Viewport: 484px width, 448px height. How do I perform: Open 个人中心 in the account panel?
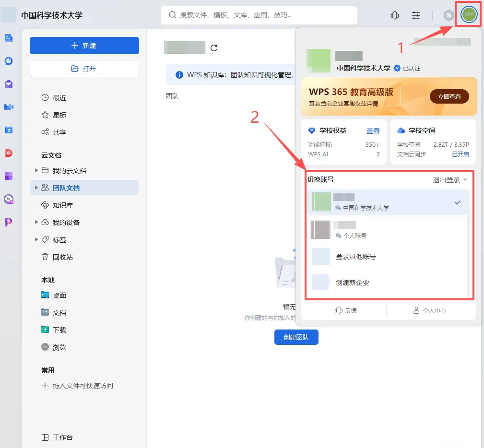(x=430, y=310)
